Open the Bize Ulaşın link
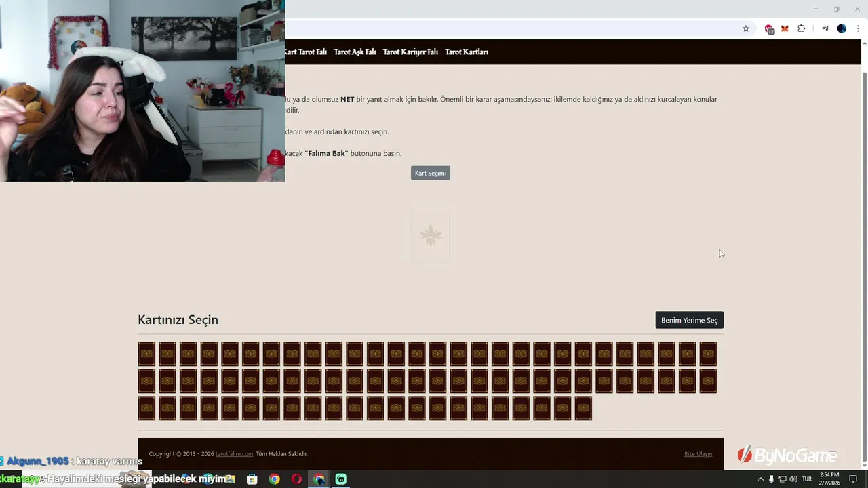 [698, 454]
